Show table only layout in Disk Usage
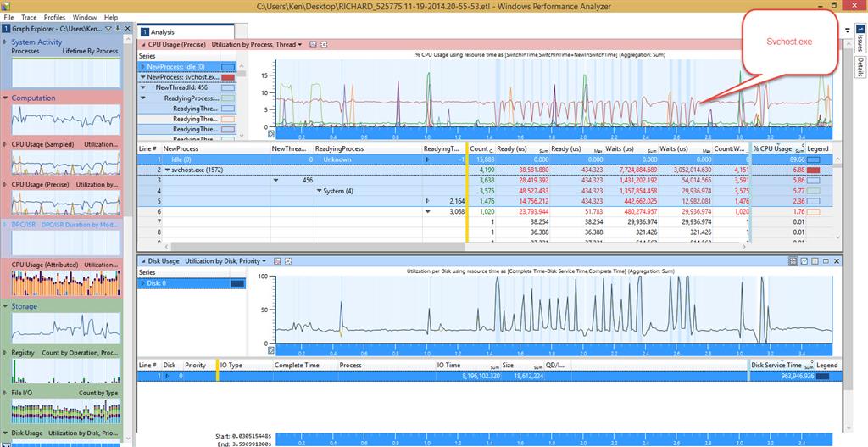Screen dimensions: 868x447 815,261
